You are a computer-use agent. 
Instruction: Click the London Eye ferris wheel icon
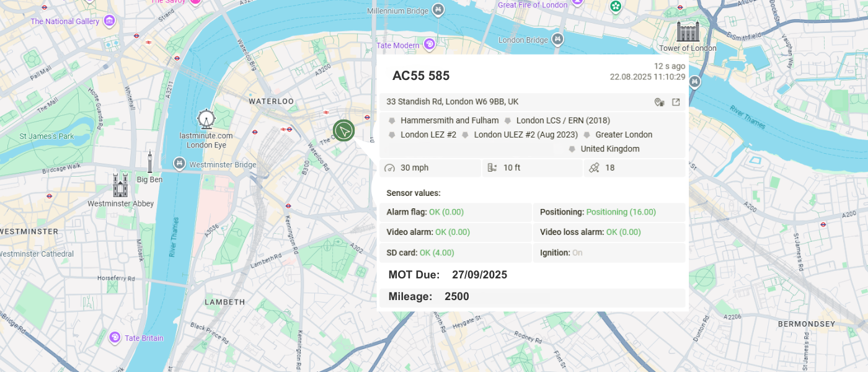click(206, 120)
